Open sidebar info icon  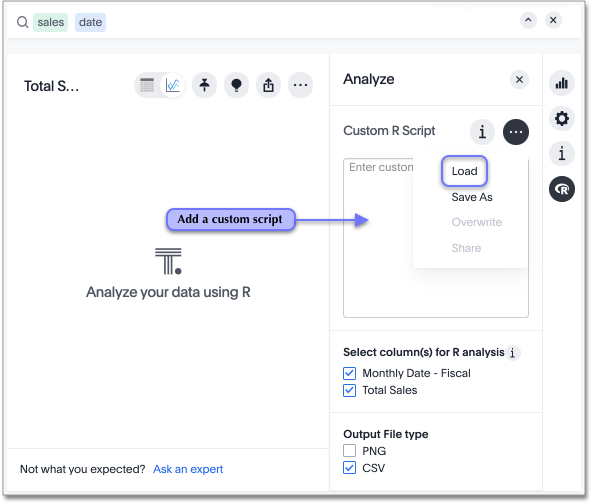coord(562,154)
